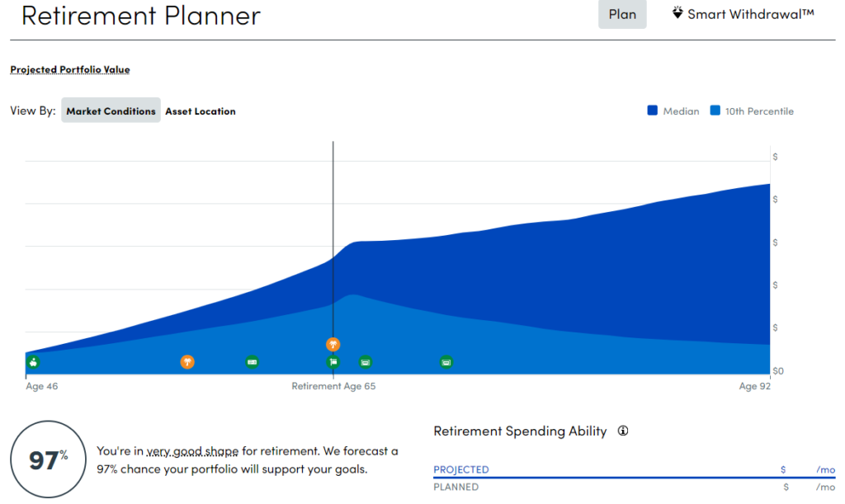Click the 97% confidence score circle
Viewport: 845px width, 504px height.
coord(47,459)
